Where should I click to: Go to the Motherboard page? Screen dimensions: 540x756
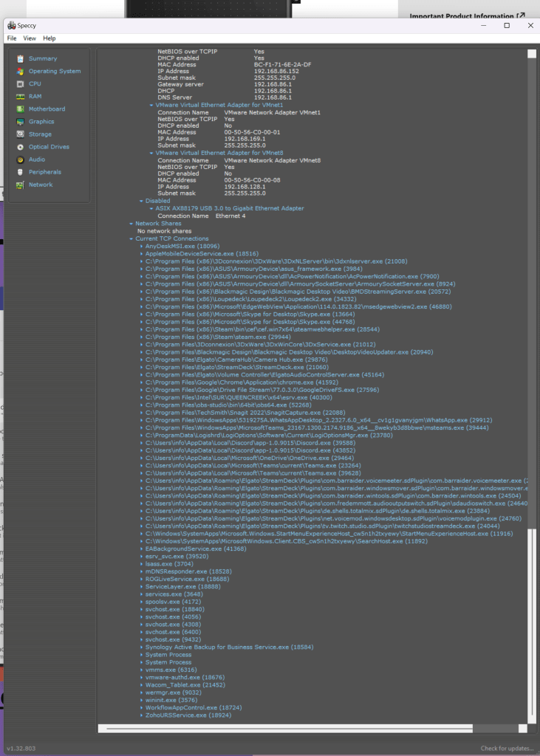[x=47, y=109]
